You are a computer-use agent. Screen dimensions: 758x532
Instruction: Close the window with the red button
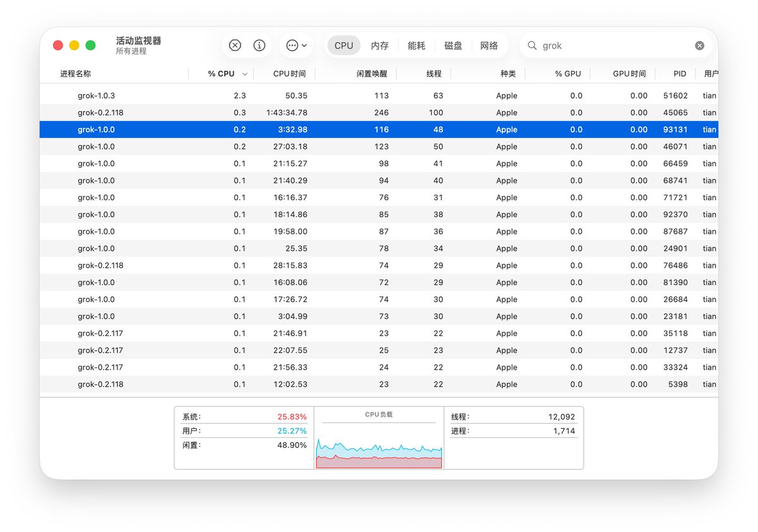(x=58, y=45)
